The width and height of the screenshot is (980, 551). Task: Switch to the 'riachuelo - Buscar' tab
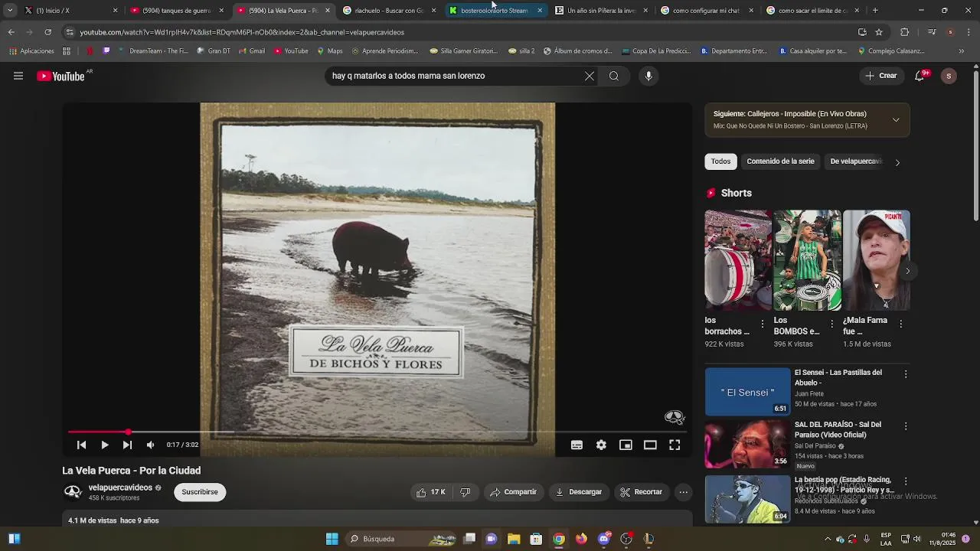coord(389,11)
